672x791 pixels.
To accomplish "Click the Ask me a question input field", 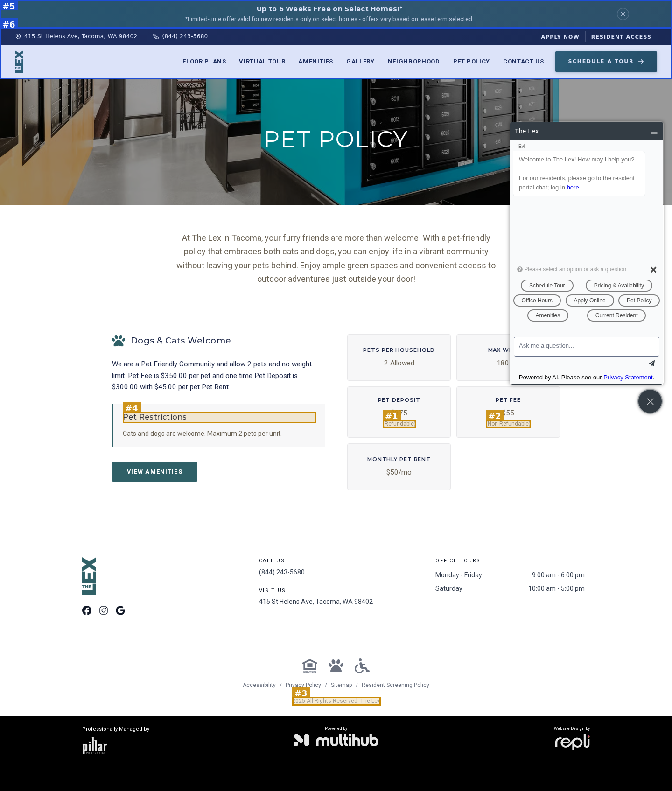I will click(587, 346).
